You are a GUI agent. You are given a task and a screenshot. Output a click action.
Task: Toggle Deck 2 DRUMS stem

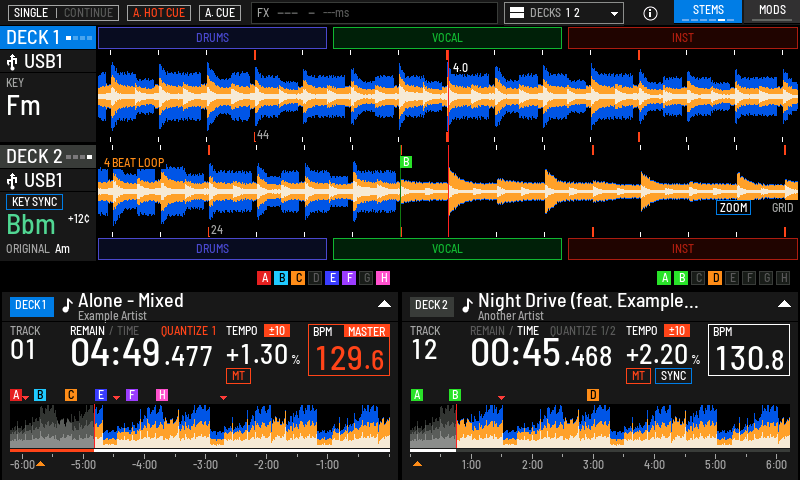click(x=212, y=249)
